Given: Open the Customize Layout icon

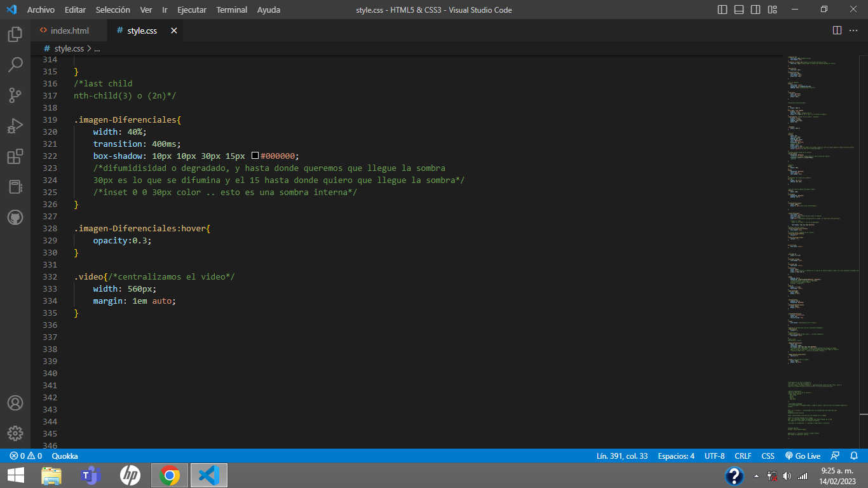Looking at the screenshot, I should point(772,10).
